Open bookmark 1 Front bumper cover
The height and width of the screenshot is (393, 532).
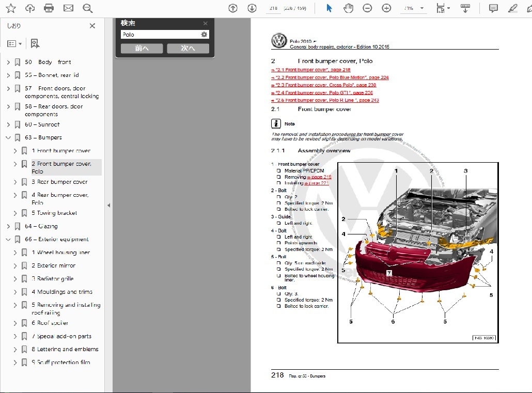pos(61,151)
